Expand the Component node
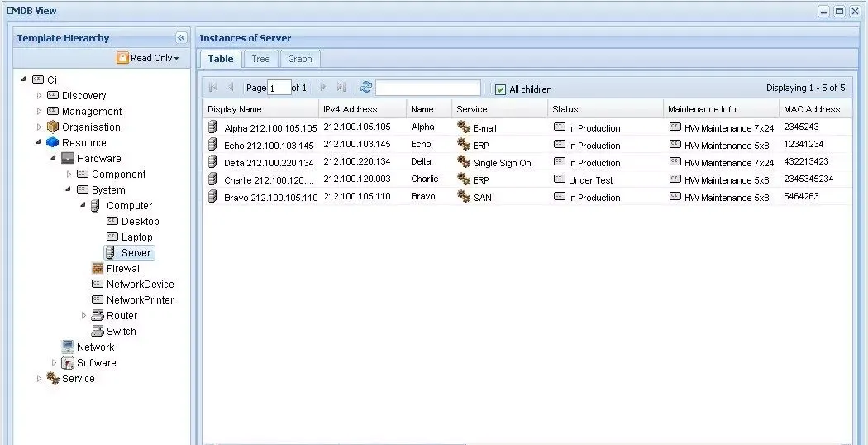The height and width of the screenshot is (445, 868). [x=69, y=174]
